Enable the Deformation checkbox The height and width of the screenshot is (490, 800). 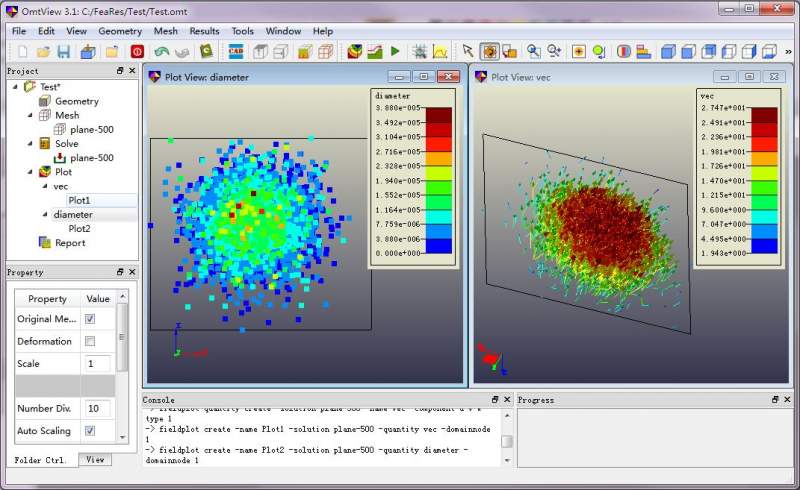[90, 342]
